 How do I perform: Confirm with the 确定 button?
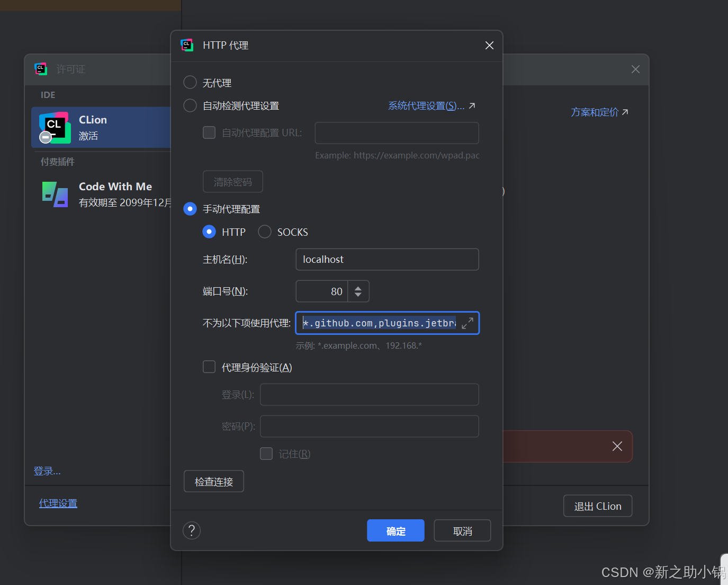click(396, 530)
